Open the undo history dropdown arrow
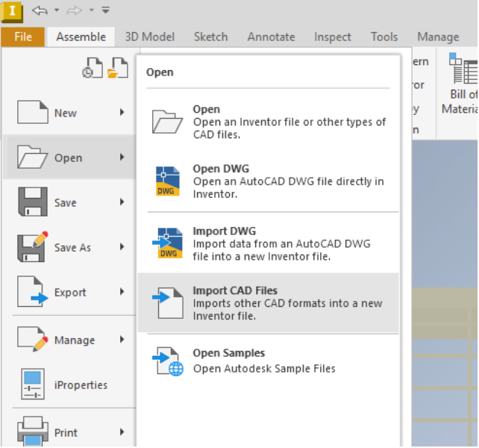This screenshot has height=448, width=479. 57,10
